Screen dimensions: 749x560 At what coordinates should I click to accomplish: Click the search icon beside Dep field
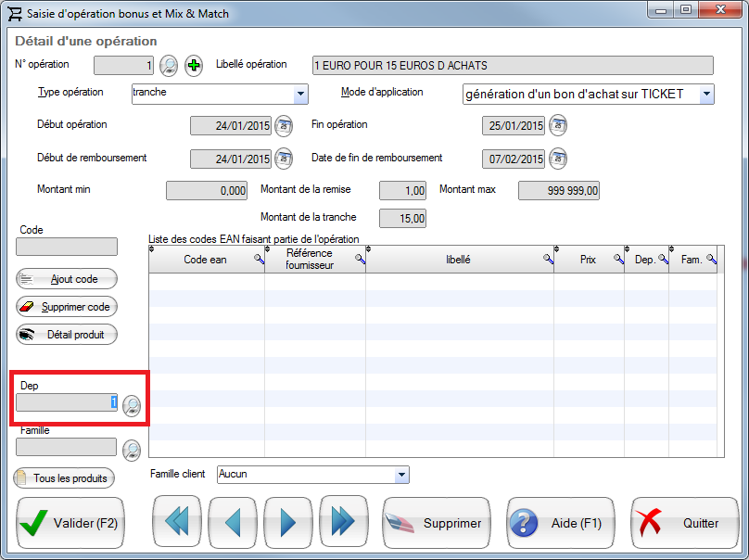[132, 403]
